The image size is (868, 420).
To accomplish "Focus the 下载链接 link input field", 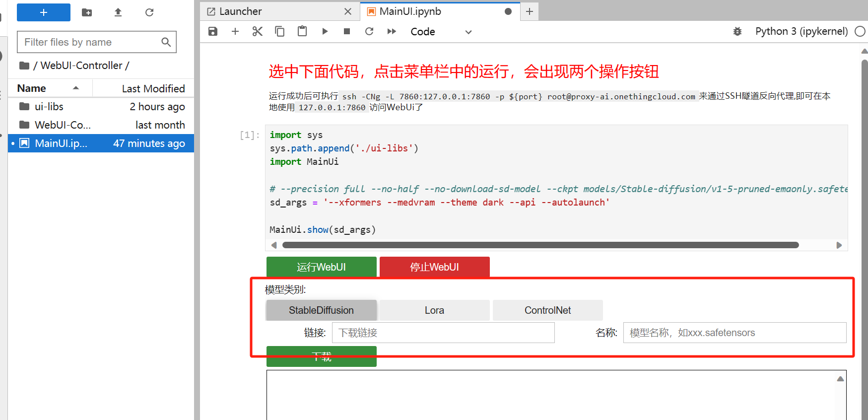I will [443, 333].
